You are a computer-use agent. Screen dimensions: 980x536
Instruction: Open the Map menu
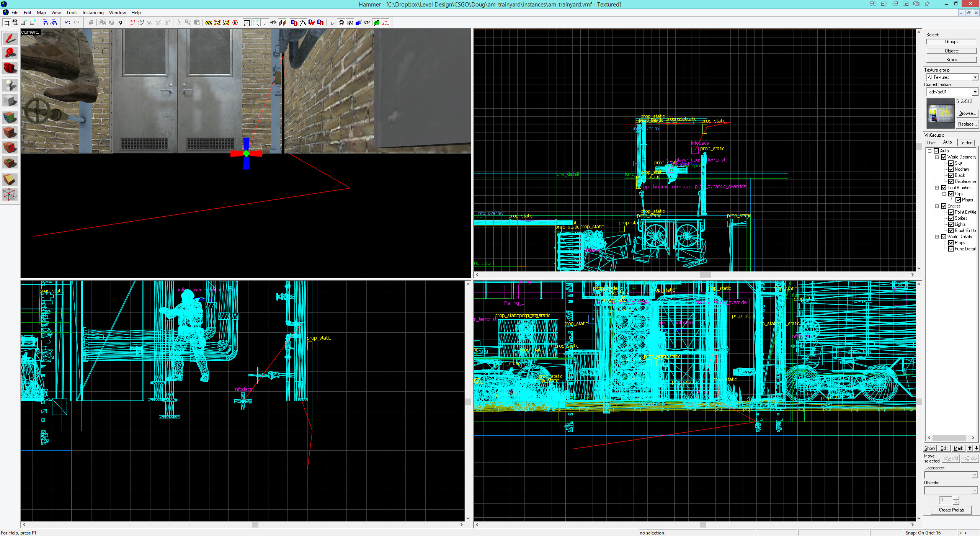coord(41,13)
